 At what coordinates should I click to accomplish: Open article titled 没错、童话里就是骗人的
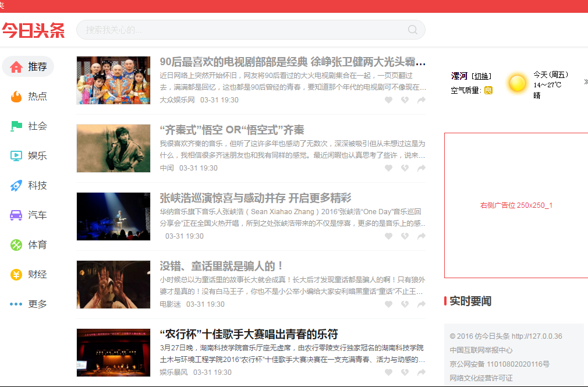pyautogui.click(x=222, y=266)
